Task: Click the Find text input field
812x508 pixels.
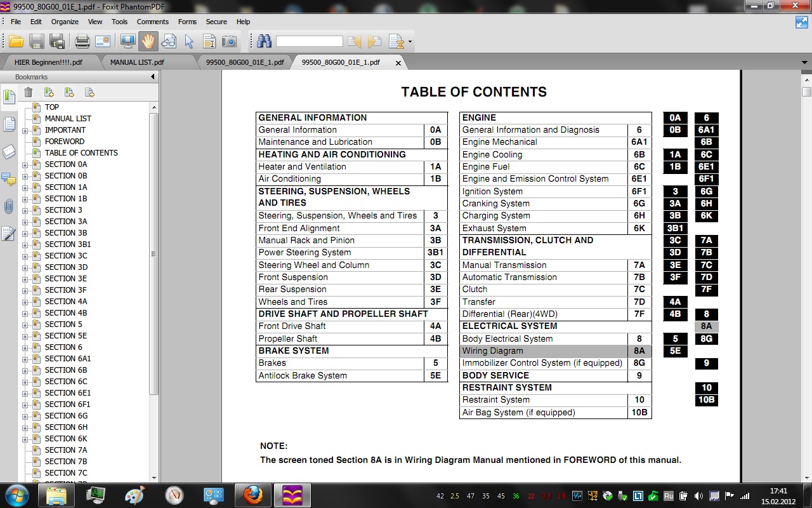Action: click(x=309, y=42)
